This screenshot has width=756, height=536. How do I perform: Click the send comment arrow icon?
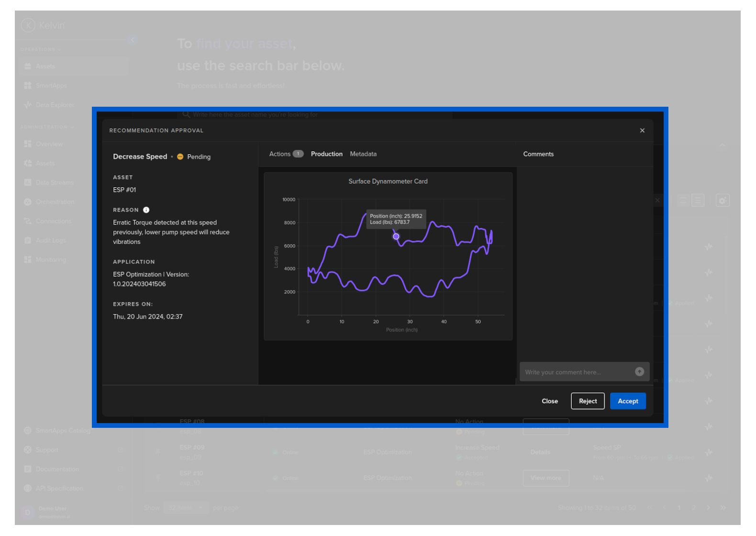pyautogui.click(x=639, y=372)
